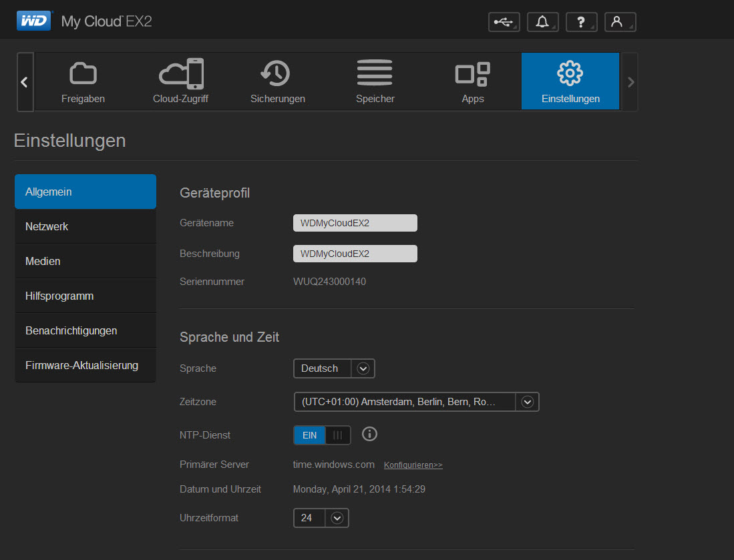Select the Allgemein settings tab
734x560 pixels.
tap(85, 192)
